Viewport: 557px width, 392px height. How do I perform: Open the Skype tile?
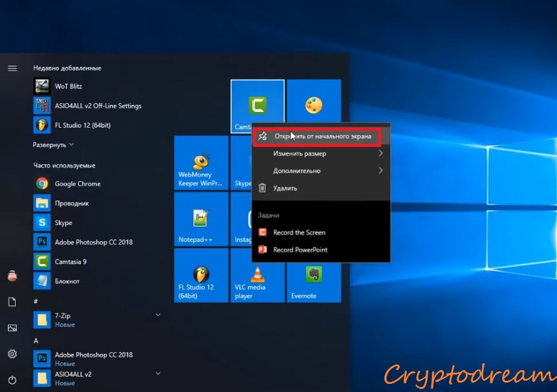241,163
